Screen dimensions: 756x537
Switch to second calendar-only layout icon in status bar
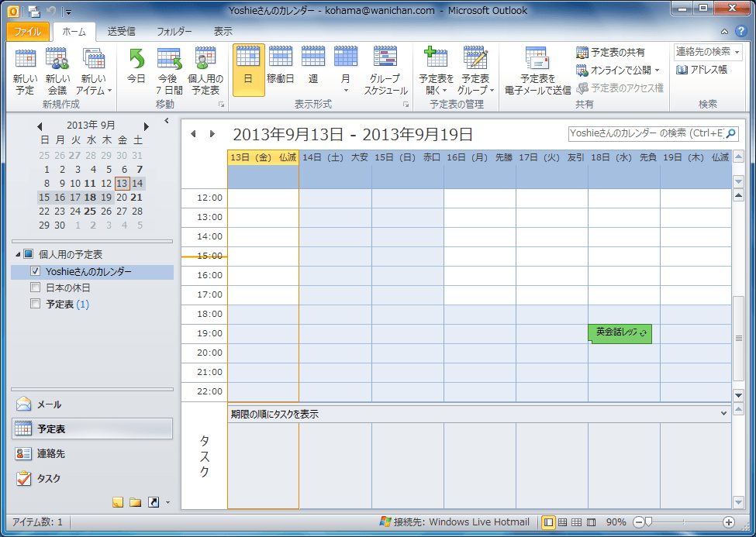coord(563,522)
